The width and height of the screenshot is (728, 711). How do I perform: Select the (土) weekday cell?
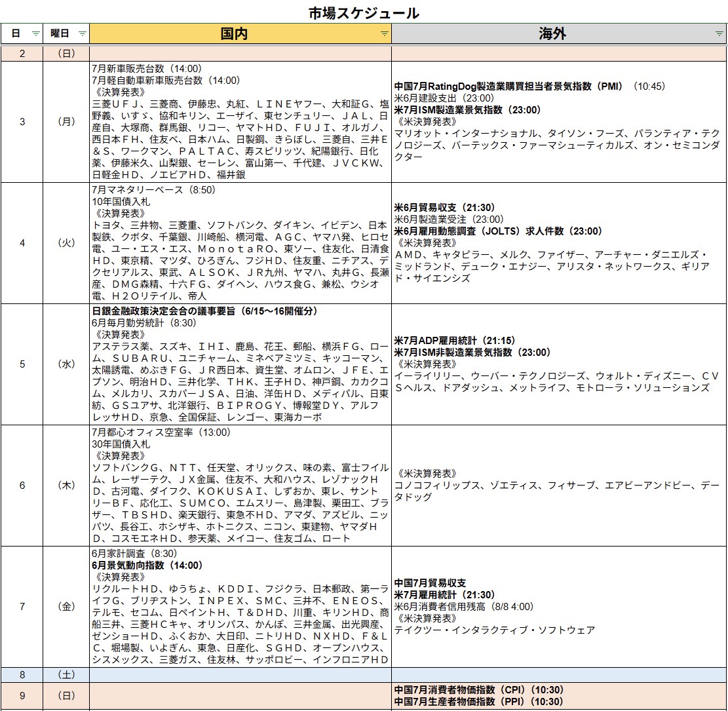click(66, 675)
